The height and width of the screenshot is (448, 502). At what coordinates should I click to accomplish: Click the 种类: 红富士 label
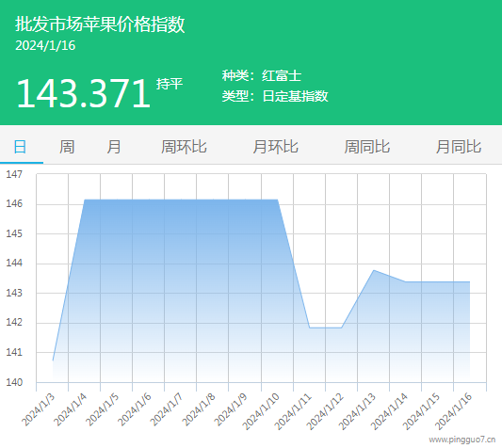262,76
